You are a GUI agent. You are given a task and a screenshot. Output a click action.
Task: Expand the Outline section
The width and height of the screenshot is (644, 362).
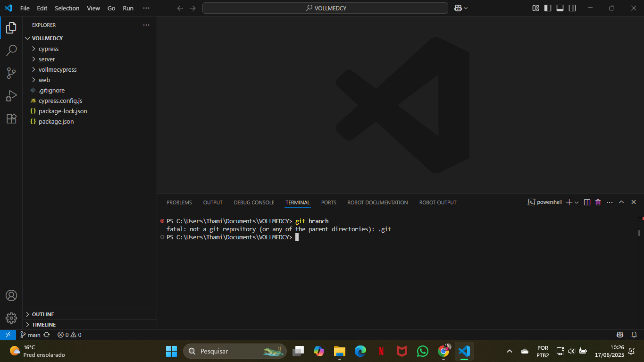click(x=90, y=314)
